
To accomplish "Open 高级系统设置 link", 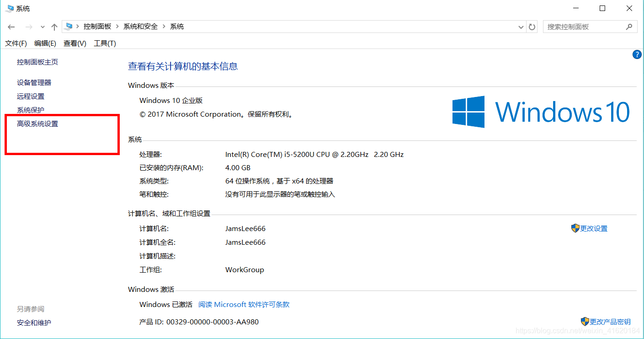I will 37,124.
